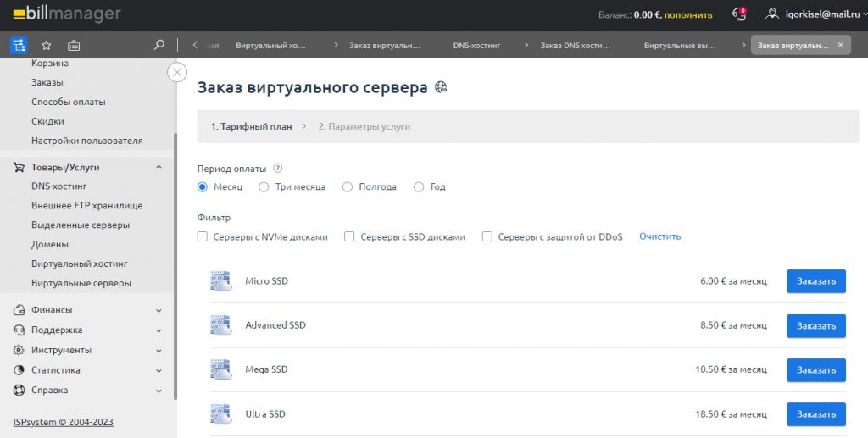
Task: Collapse sidebar with round X button
Action: [x=177, y=72]
